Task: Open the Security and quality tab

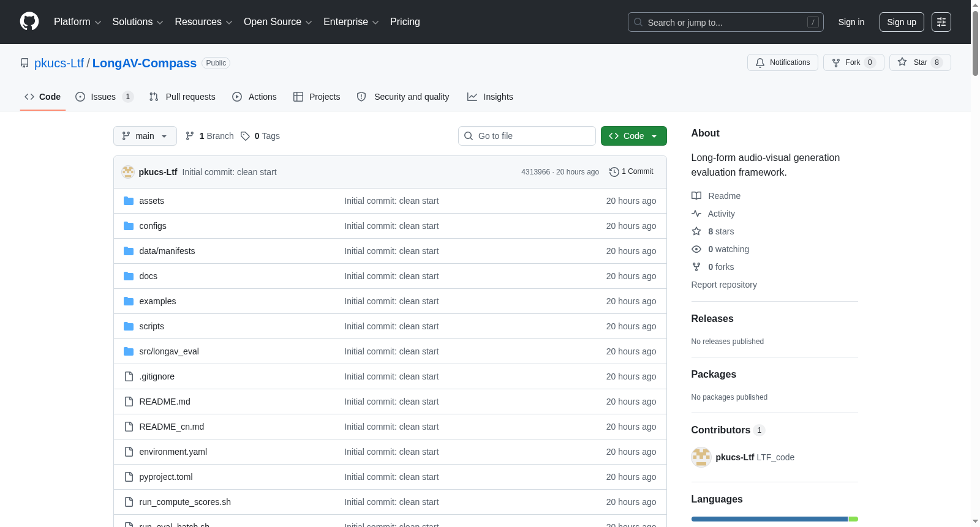Action: tap(403, 97)
